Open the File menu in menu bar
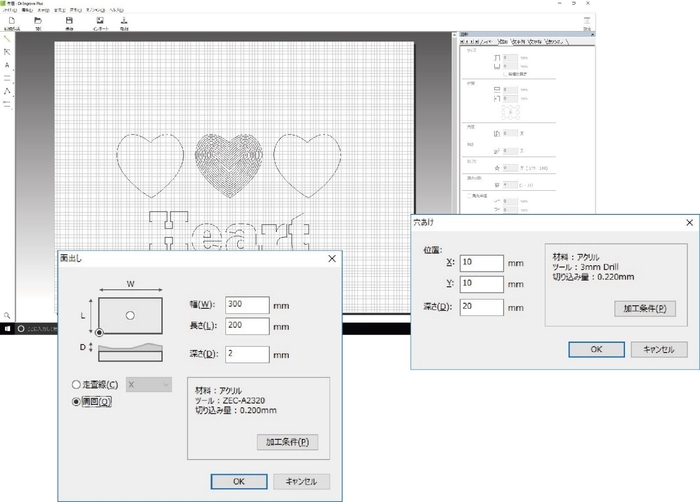 pyautogui.click(x=8, y=9)
